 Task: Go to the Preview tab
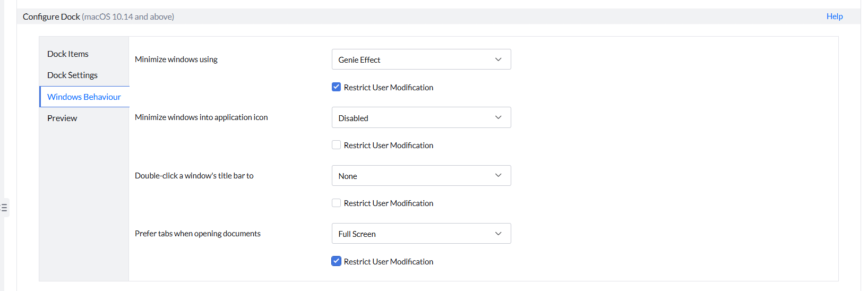62,118
